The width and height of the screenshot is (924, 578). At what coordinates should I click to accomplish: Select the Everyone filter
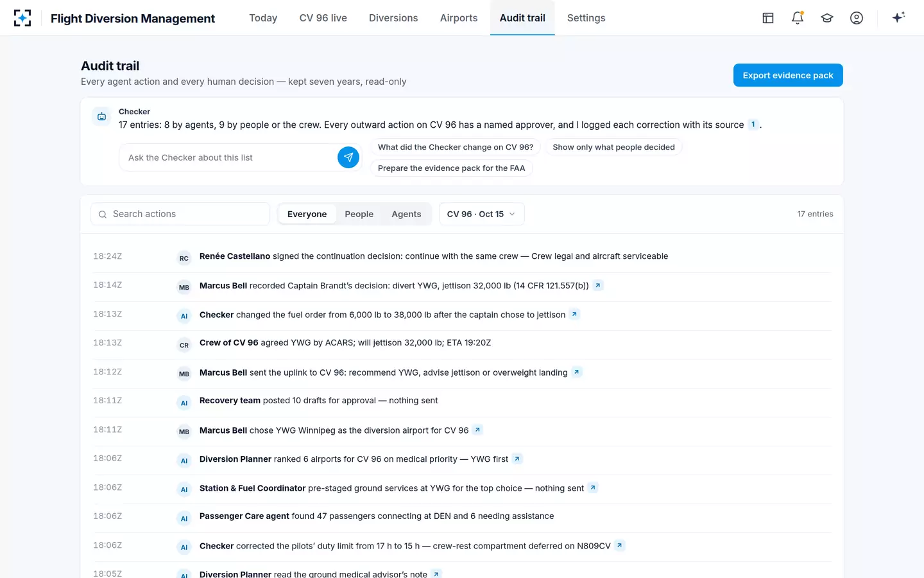(x=307, y=214)
